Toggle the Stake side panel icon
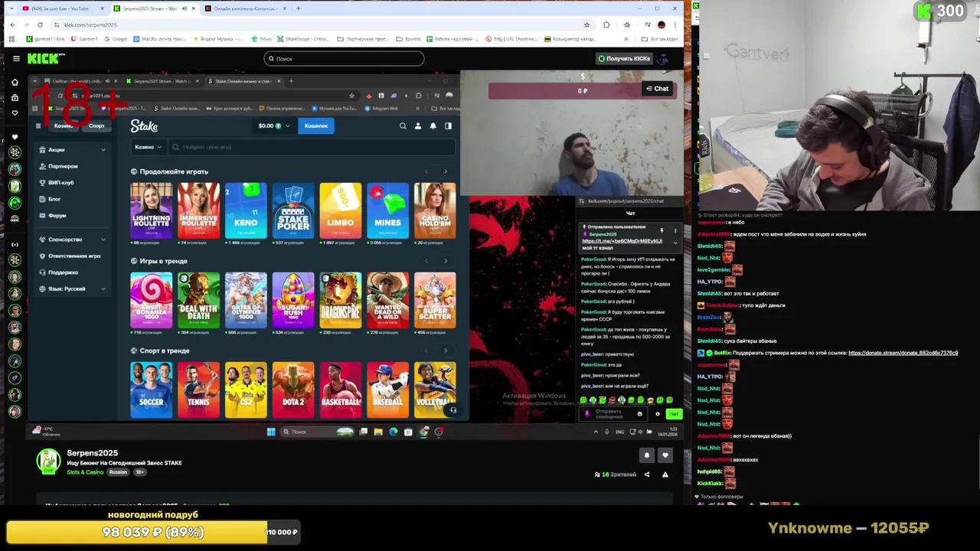This screenshot has height=551, width=980. (x=448, y=126)
